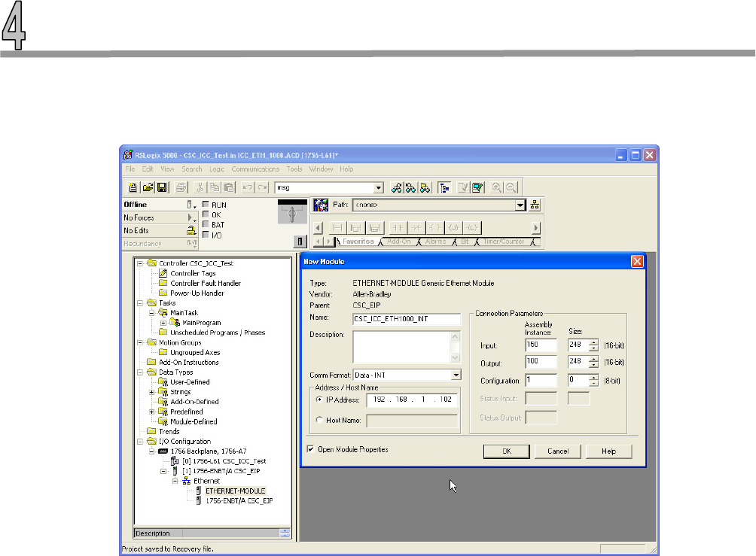
Task: Click the Output Energize coil icon
Action: click(434, 227)
